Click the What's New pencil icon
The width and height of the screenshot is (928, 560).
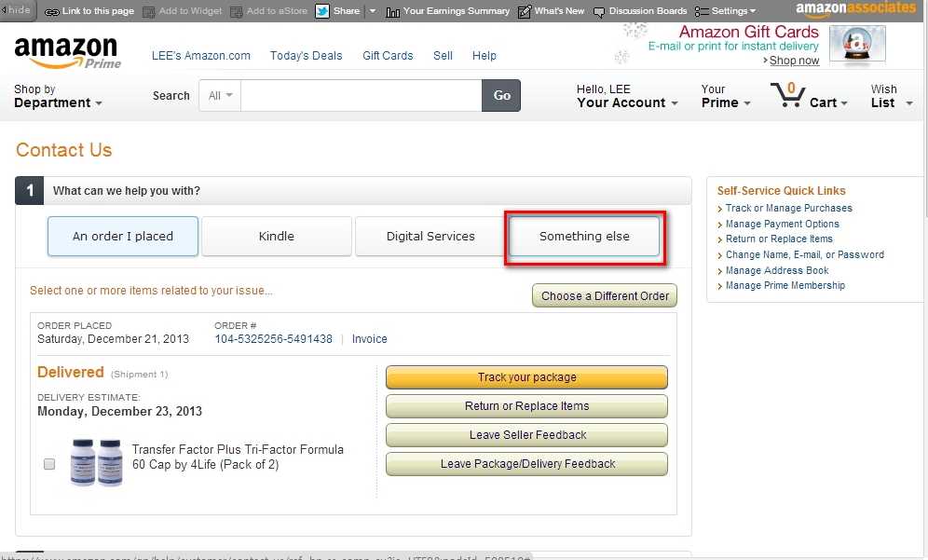(x=525, y=12)
